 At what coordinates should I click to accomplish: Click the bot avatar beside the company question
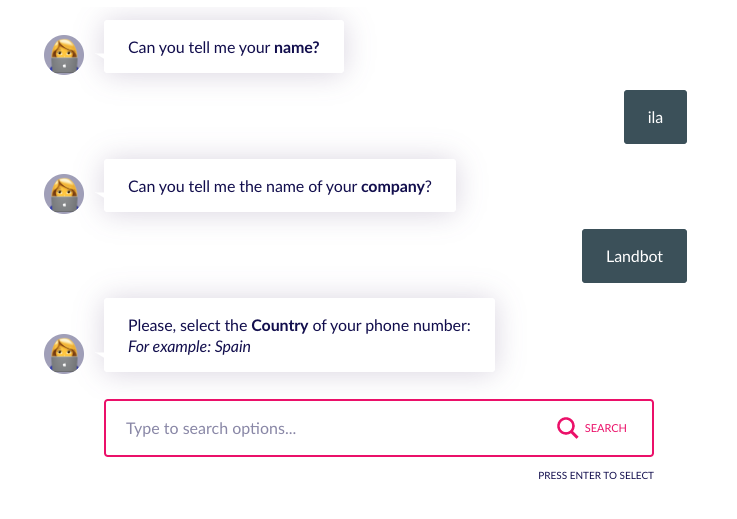[x=64, y=194]
